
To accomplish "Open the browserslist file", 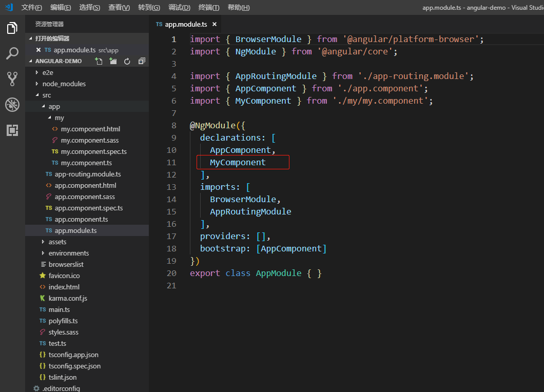I will click(87, 264).
